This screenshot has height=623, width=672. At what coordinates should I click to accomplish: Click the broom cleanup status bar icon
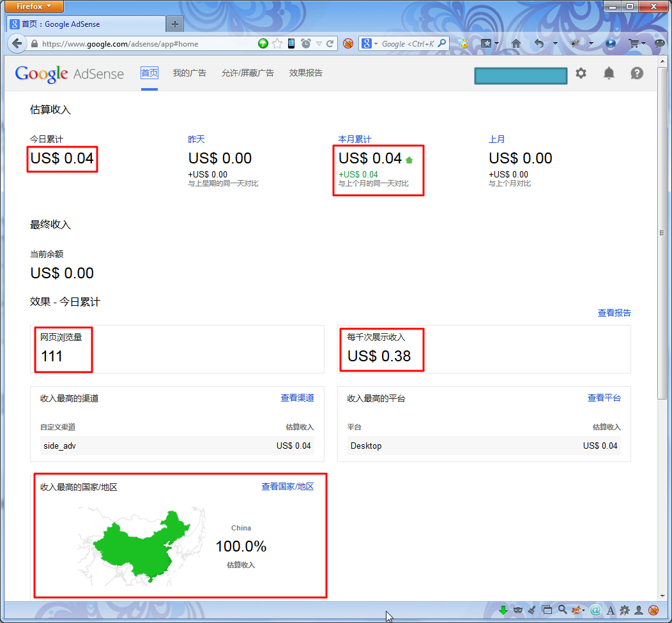(532, 610)
